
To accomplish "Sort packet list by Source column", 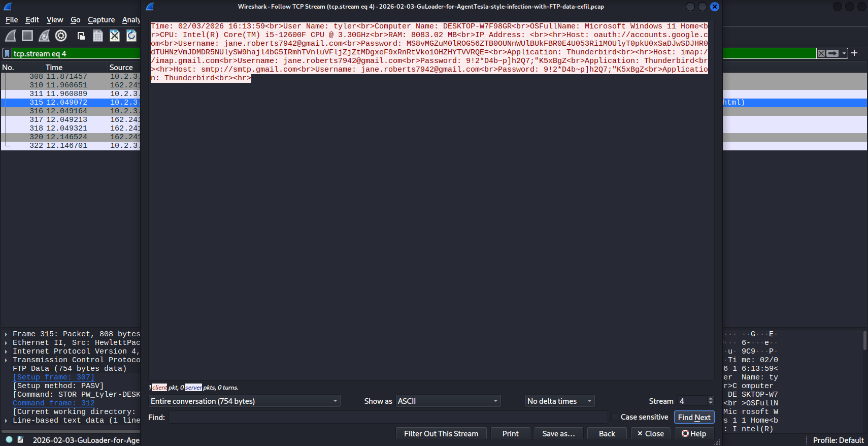I will tap(124, 68).
